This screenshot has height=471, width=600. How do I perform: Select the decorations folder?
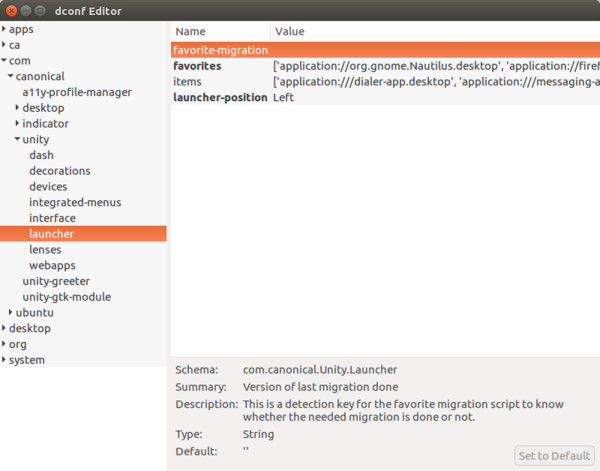pyautogui.click(x=60, y=171)
